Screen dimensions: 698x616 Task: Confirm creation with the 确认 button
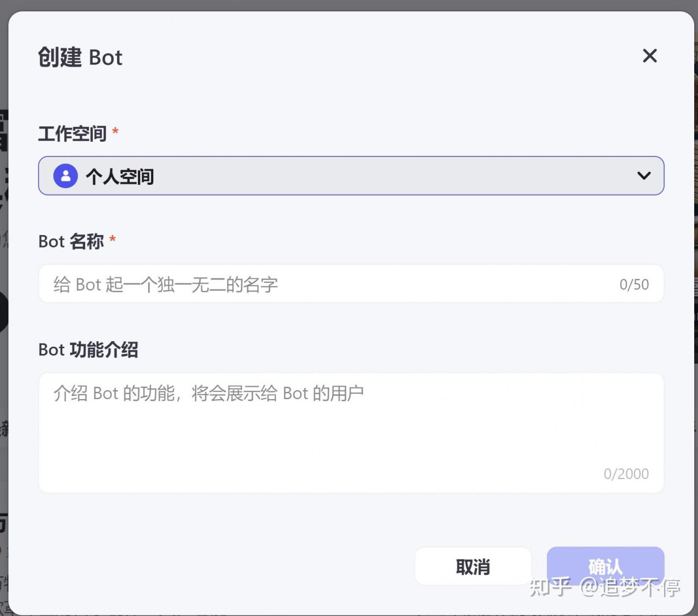click(605, 566)
